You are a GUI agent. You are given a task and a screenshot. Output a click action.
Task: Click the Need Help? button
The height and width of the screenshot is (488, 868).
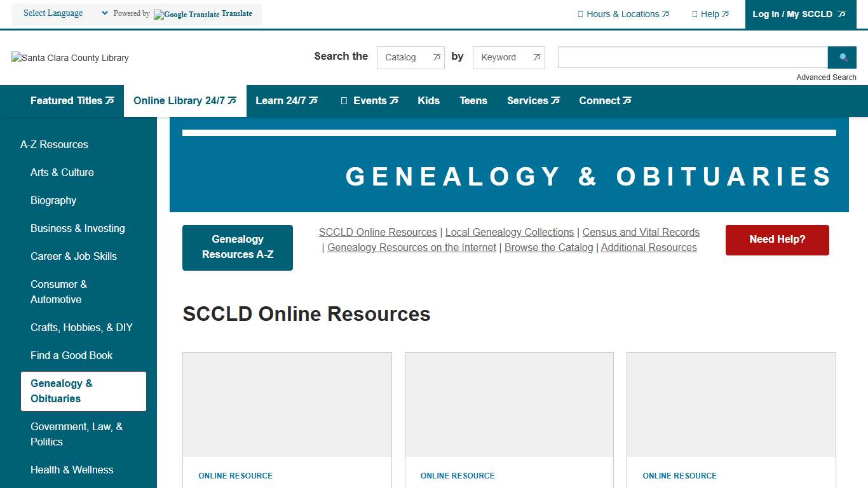pos(776,240)
